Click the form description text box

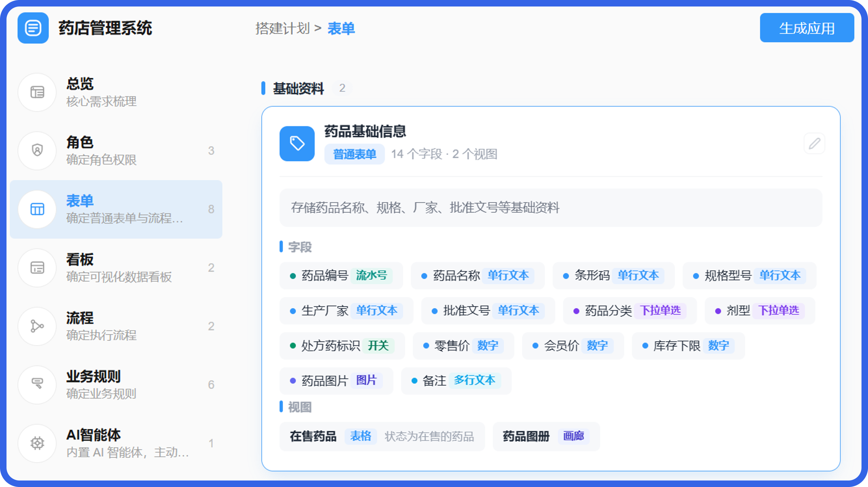click(x=551, y=207)
